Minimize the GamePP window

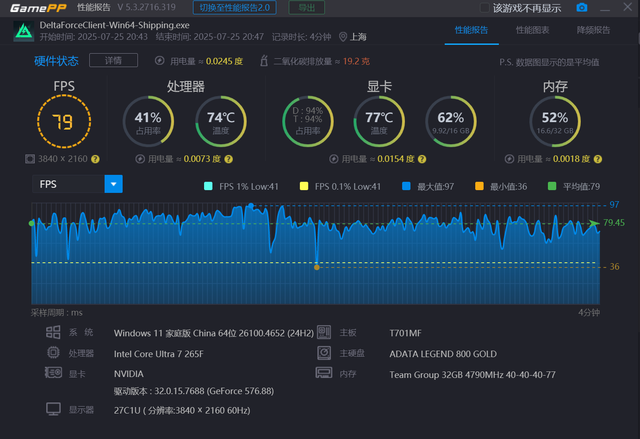tap(605, 8)
